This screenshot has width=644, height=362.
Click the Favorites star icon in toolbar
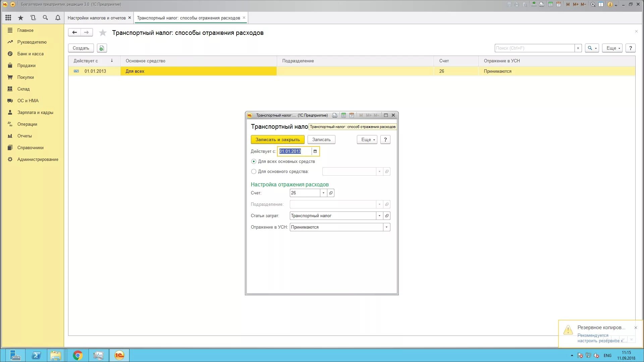20,18
